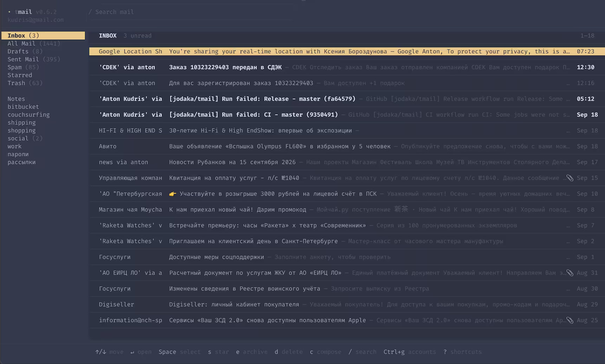
Task: Click the '/ search' footer hint
Action: tap(362, 352)
